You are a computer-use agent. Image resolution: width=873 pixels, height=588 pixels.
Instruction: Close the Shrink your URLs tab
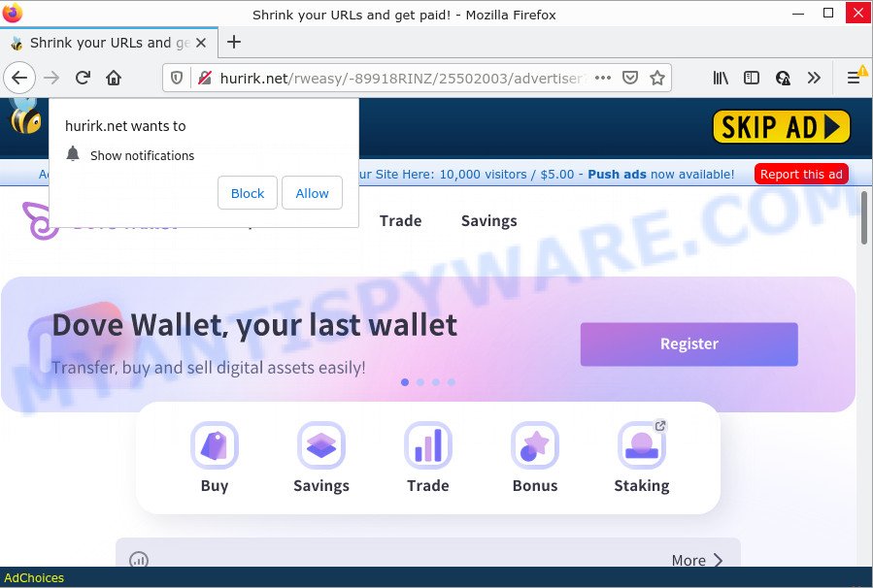tap(201, 43)
